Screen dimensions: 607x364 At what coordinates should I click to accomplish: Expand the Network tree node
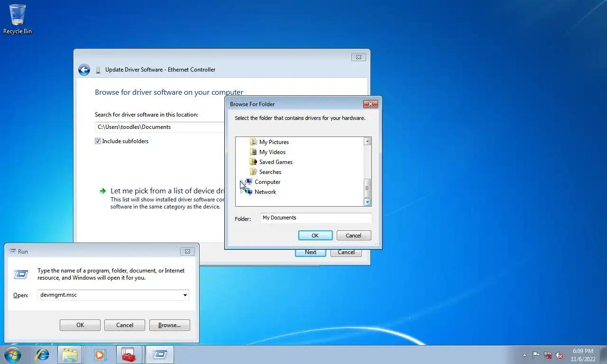(241, 191)
